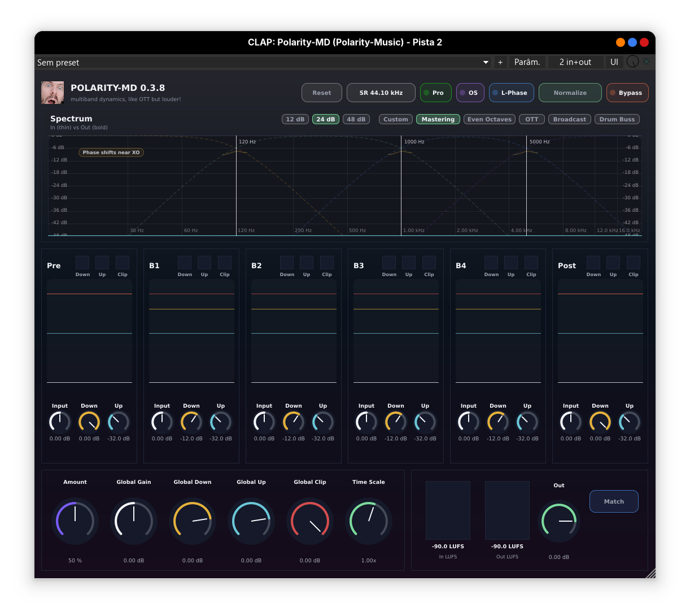This screenshot has height=616, width=690.
Task: Click the B2 Up knob
Action: pyautogui.click(x=323, y=422)
